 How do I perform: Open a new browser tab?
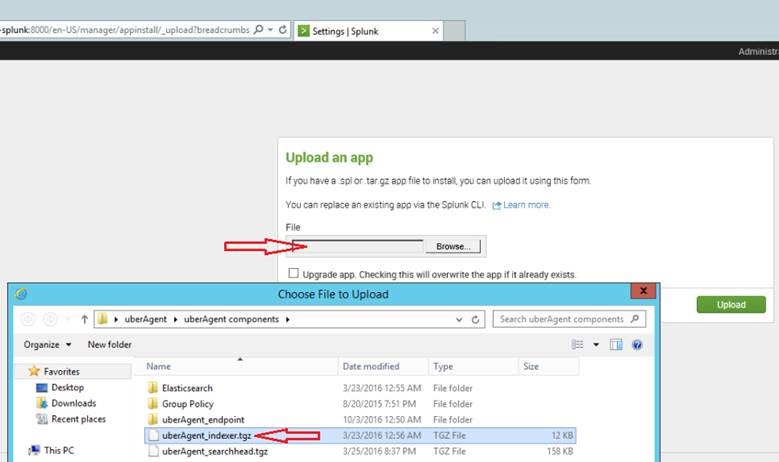tap(454, 31)
